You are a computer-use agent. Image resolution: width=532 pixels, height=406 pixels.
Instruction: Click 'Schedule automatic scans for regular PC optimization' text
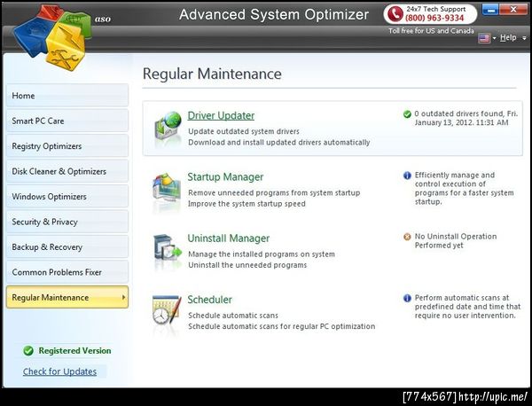click(x=282, y=326)
